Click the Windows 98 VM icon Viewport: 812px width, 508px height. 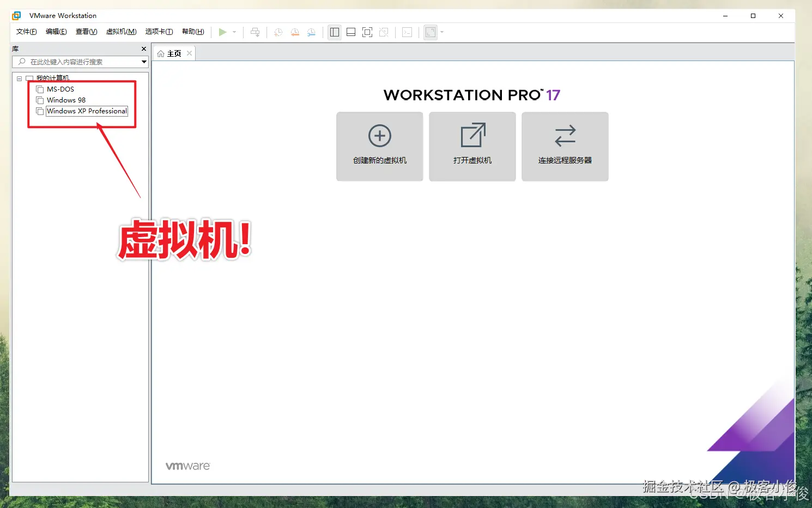[40, 100]
